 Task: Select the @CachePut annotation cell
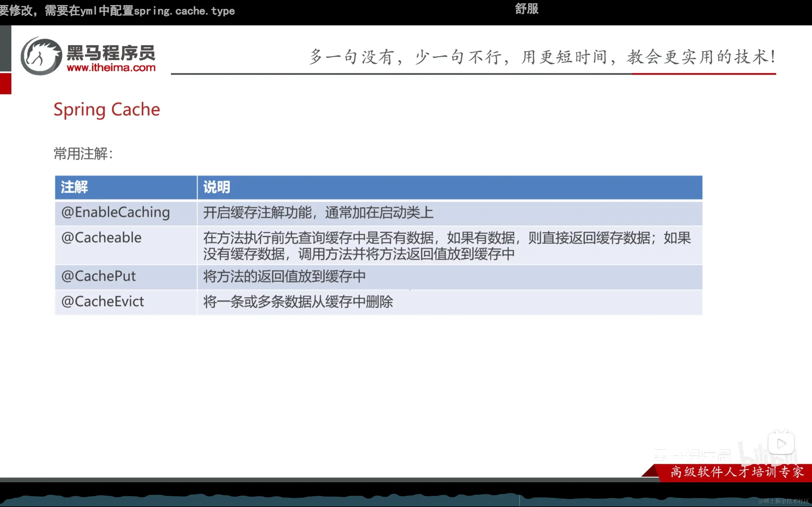click(99, 276)
